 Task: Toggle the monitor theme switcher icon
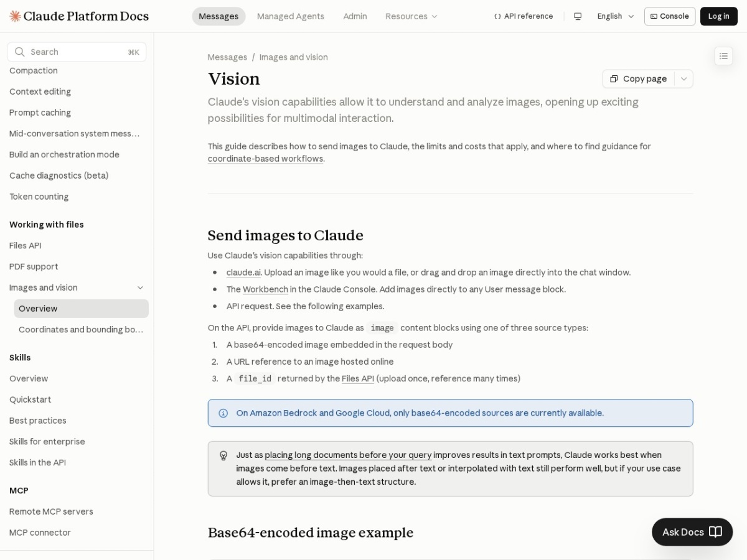[x=578, y=16]
